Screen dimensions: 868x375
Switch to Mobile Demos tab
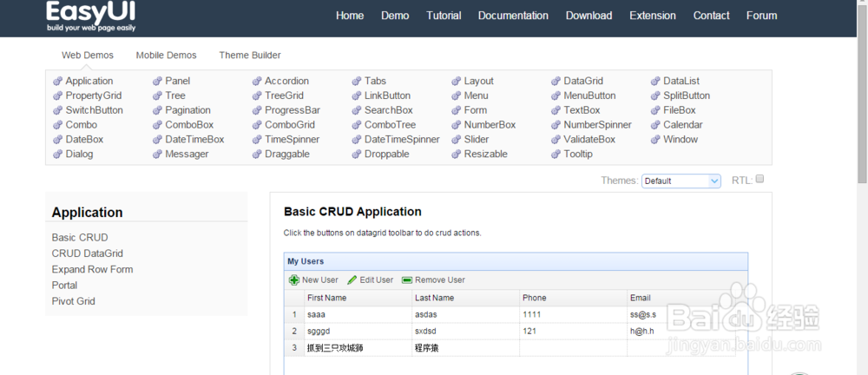[166, 56]
